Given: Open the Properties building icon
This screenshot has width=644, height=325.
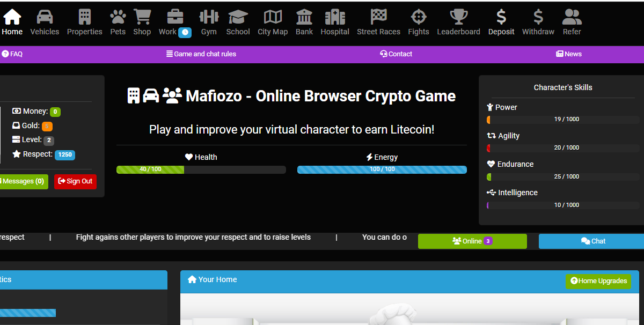Looking at the screenshot, I should coord(85,17).
